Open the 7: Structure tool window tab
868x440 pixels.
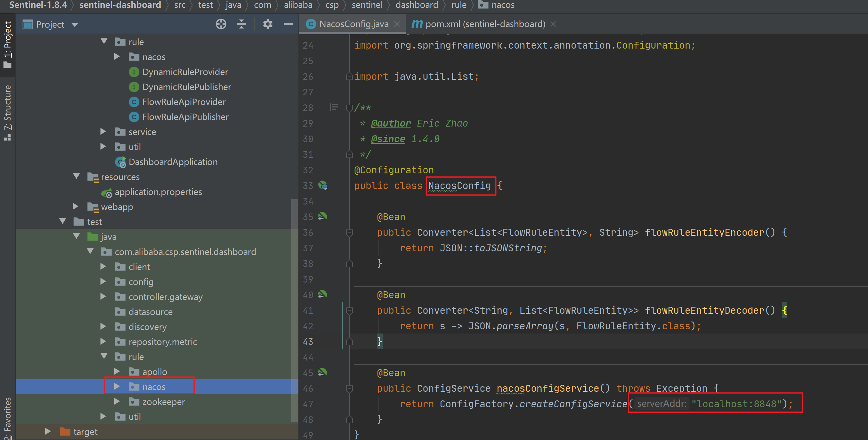tap(7, 113)
